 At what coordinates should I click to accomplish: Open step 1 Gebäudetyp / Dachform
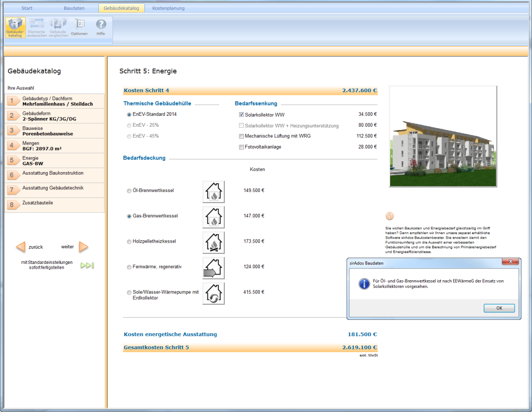(x=55, y=101)
